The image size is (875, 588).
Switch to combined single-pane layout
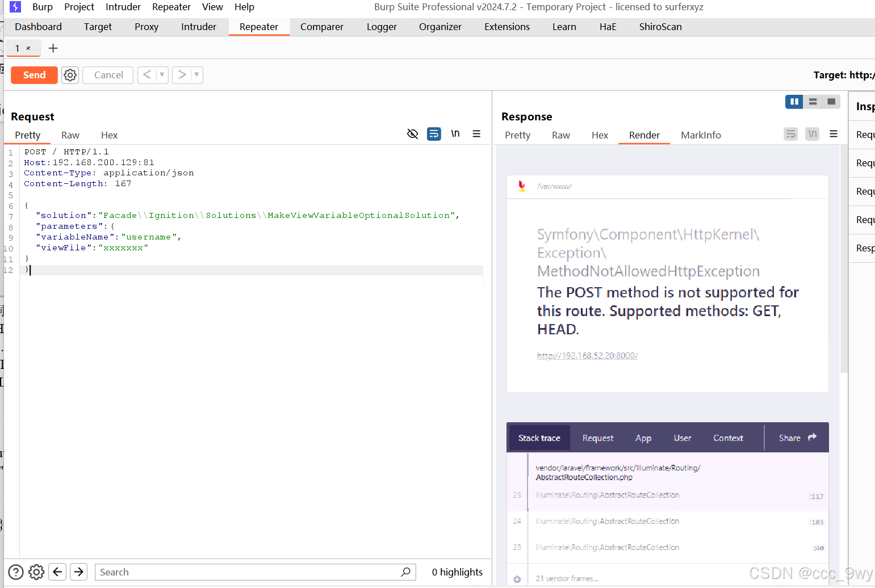tap(831, 102)
